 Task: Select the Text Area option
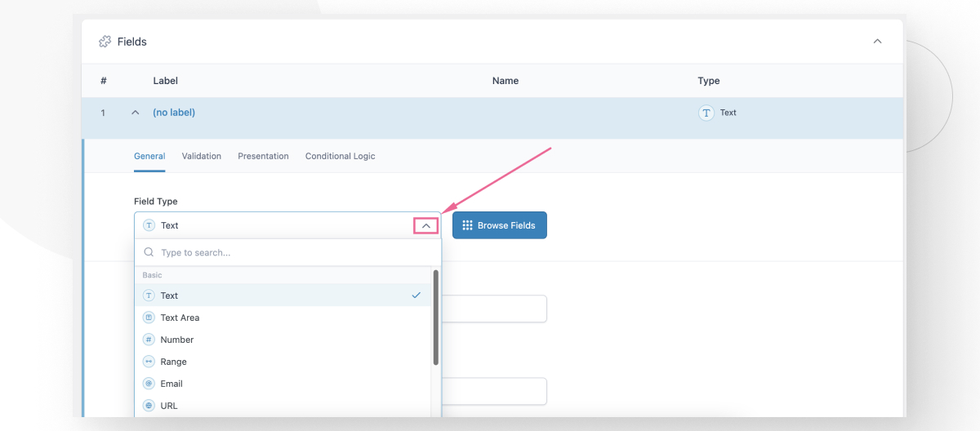(283, 318)
